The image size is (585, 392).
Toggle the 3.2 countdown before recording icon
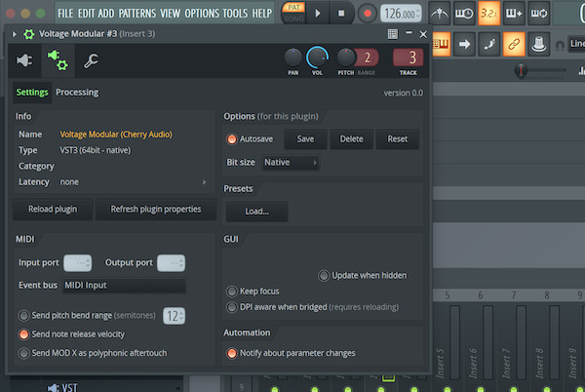(x=488, y=14)
